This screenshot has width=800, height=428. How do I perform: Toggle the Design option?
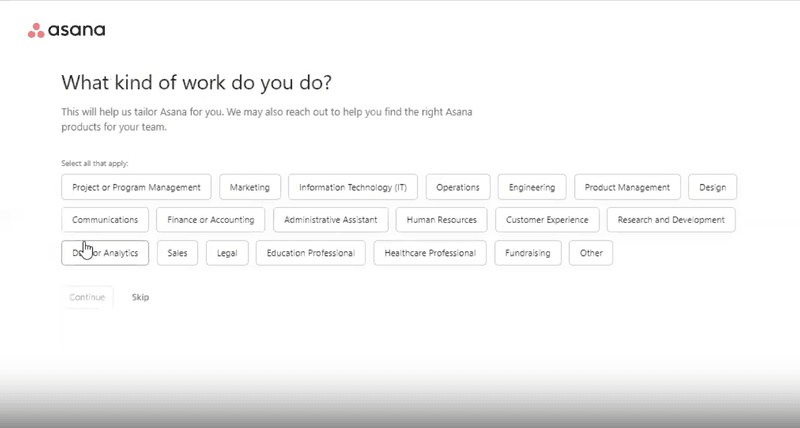click(x=713, y=187)
